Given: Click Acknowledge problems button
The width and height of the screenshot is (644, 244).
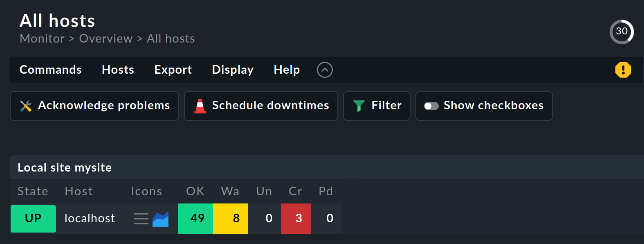Looking at the screenshot, I should point(94,106).
